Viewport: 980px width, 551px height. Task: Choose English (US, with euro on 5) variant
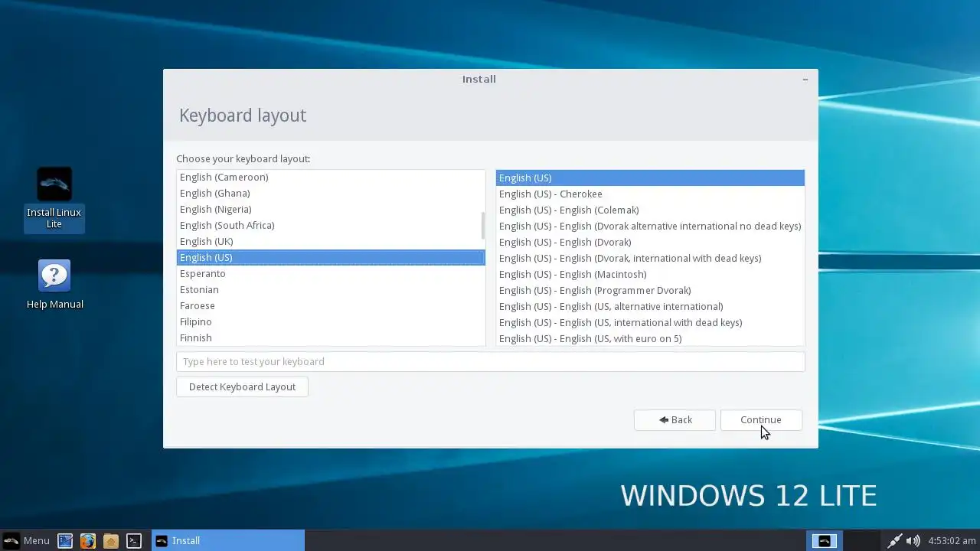(650, 338)
